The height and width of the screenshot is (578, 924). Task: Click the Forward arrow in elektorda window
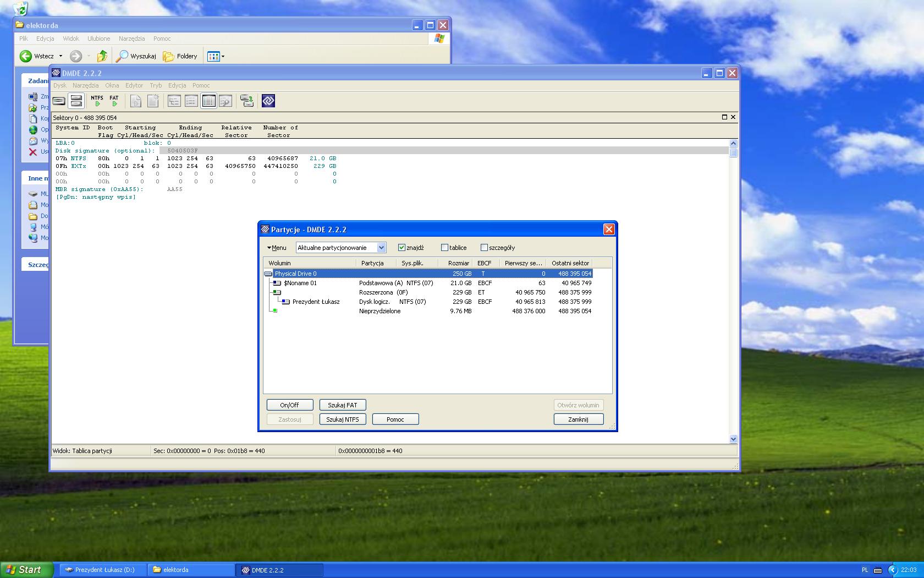coord(76,56)
